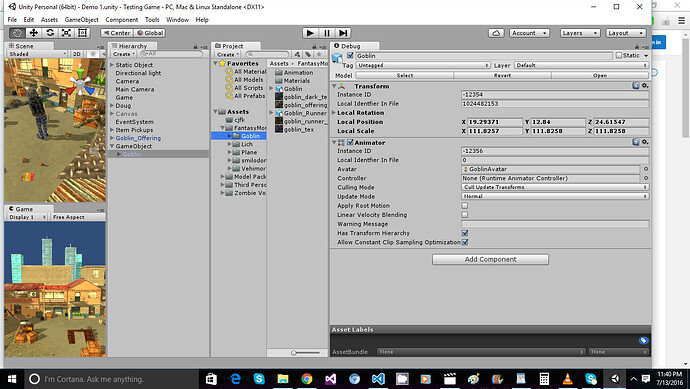The width and height of the screenshot is (690, 389).
Task: Start Play mode with the Play button
Action: tap(310, 33)
